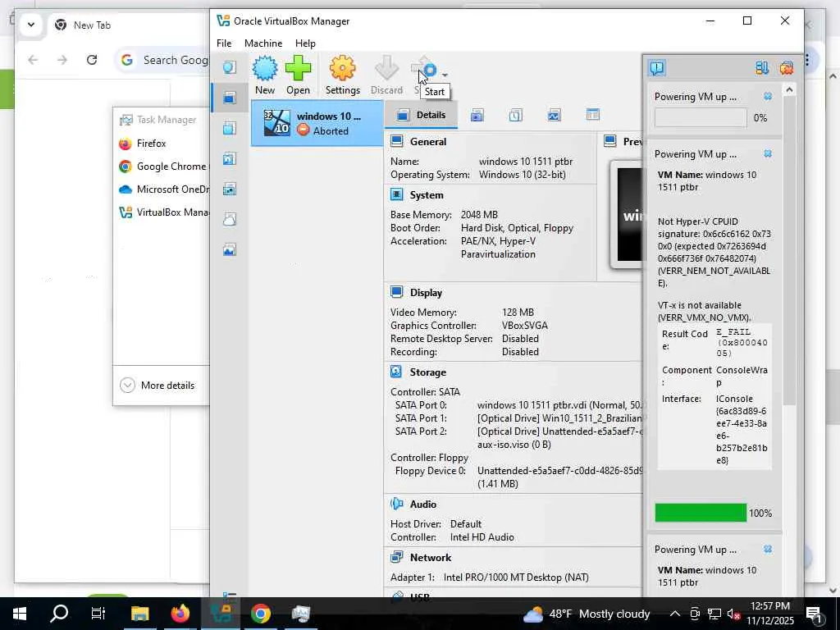This screenshot has height=630, width=840.
Task: Dismiss the 0% Powering VM up notification
Action: pos(768,97)
